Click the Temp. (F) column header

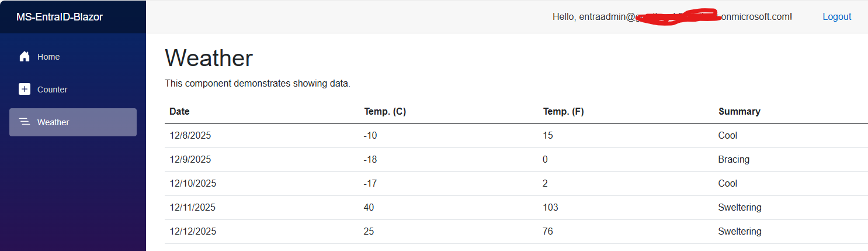[x=563, y=111]
